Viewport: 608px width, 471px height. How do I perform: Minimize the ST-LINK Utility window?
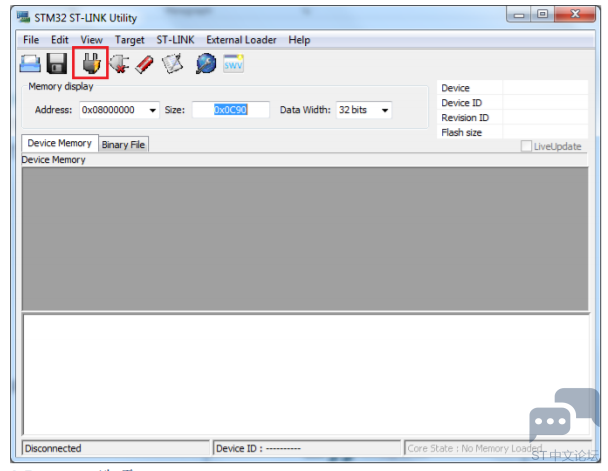coord(519,15)
